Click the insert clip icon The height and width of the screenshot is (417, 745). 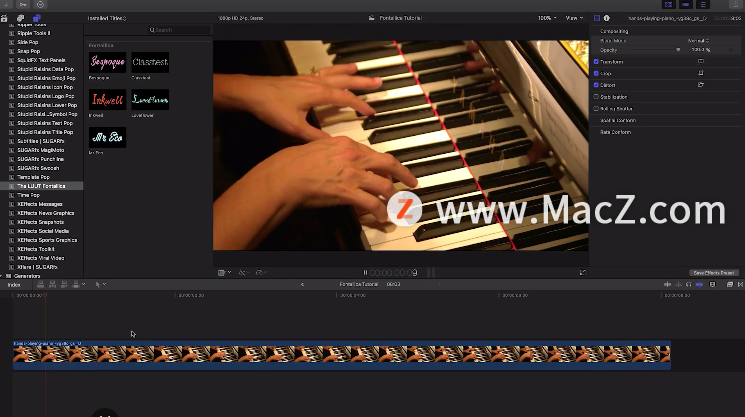click(x=52, y=284)
